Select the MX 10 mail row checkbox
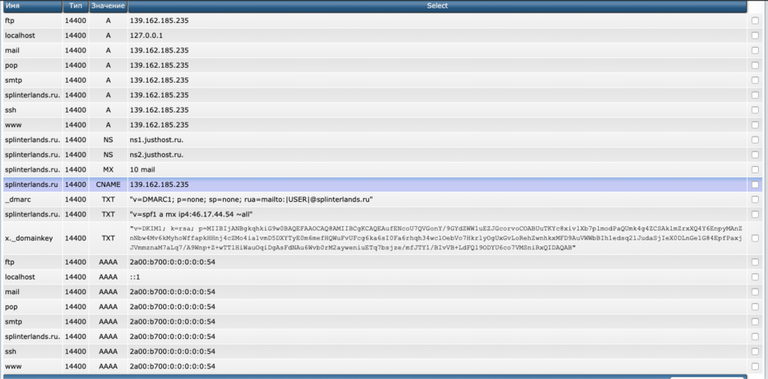 pyautogui.click(x=755, y=169)
